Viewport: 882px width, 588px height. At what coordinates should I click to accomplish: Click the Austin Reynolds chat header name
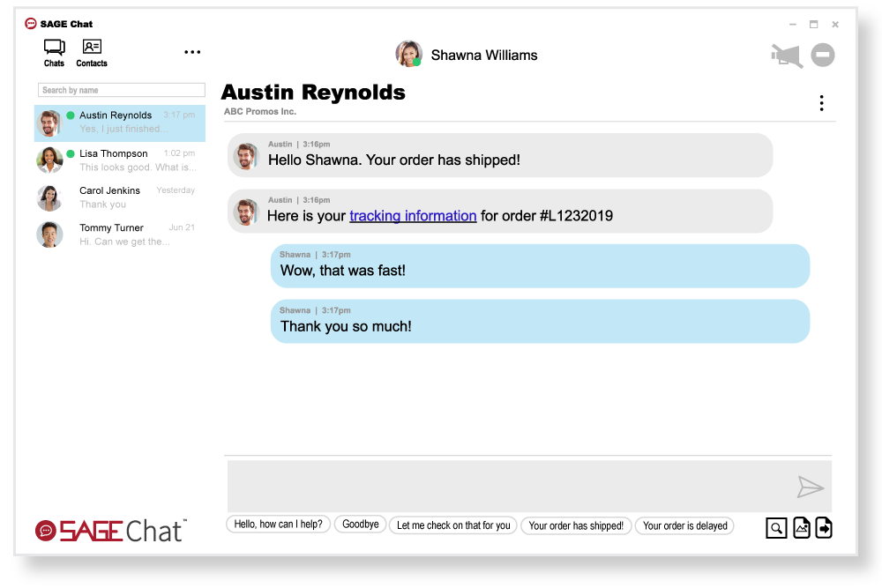tap(313, 93)
